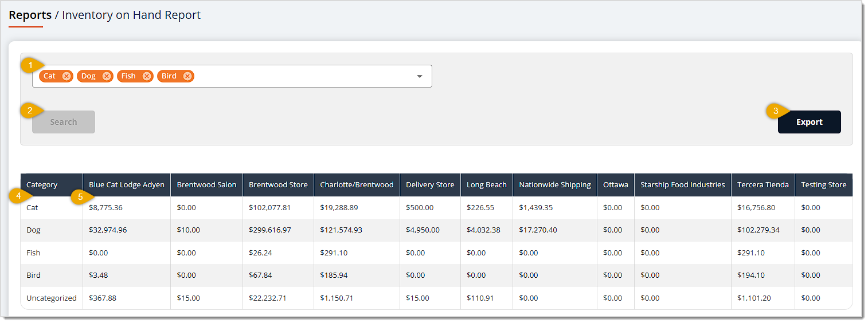Select the Cat row label
Image resolution: width=868 pixels, height=323 pixels.
32,208
